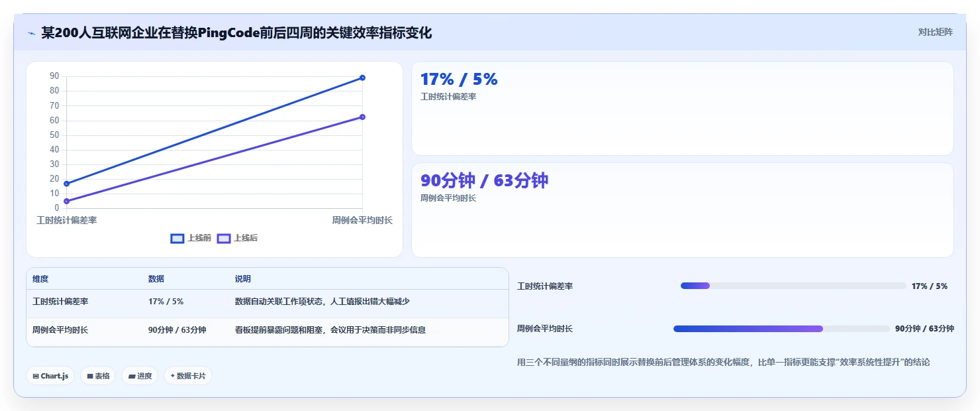Click y-axis value 90 on chart

[x=54, y=76]
